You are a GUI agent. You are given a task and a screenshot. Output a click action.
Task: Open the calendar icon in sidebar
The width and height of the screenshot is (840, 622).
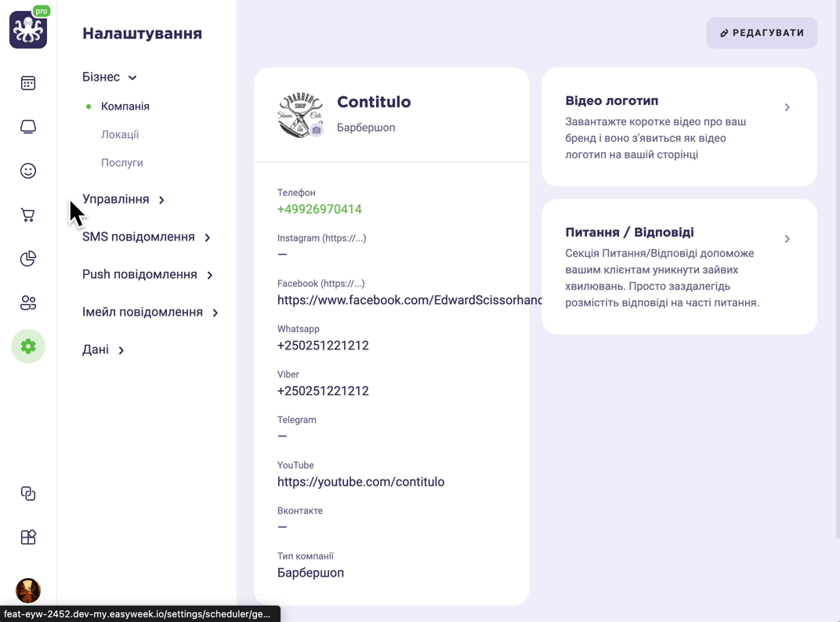[x=28, y=83]
